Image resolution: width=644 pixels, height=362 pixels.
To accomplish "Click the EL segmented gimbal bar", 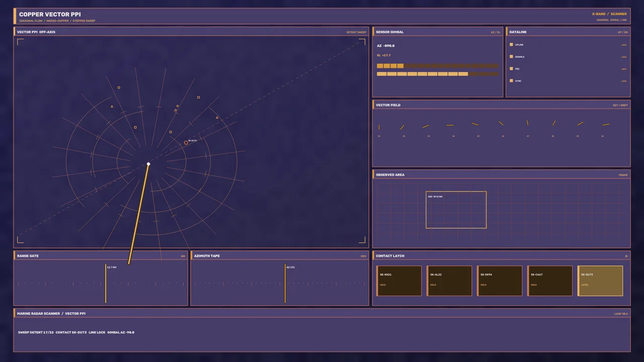I will pyautogui.click(x=438, y=74).
